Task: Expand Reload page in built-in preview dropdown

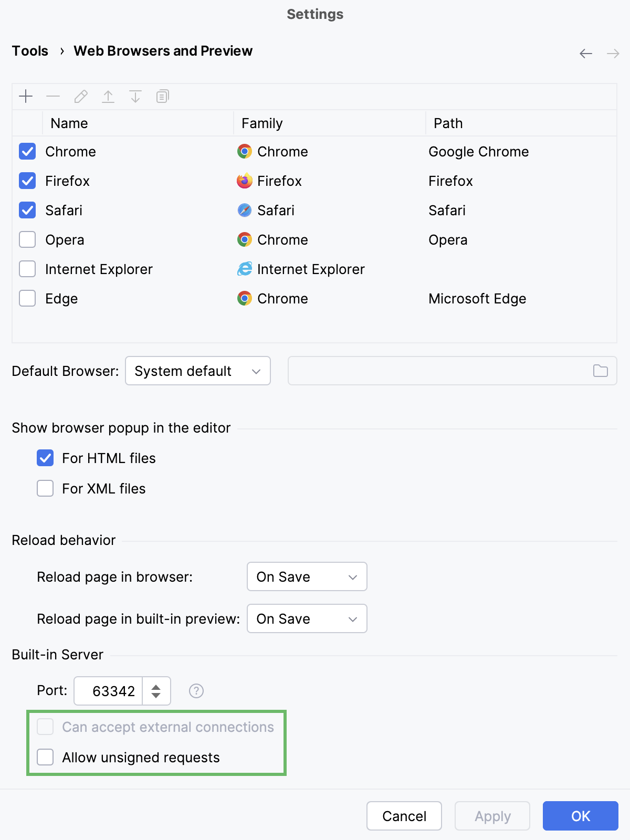Action: [307, 618]
